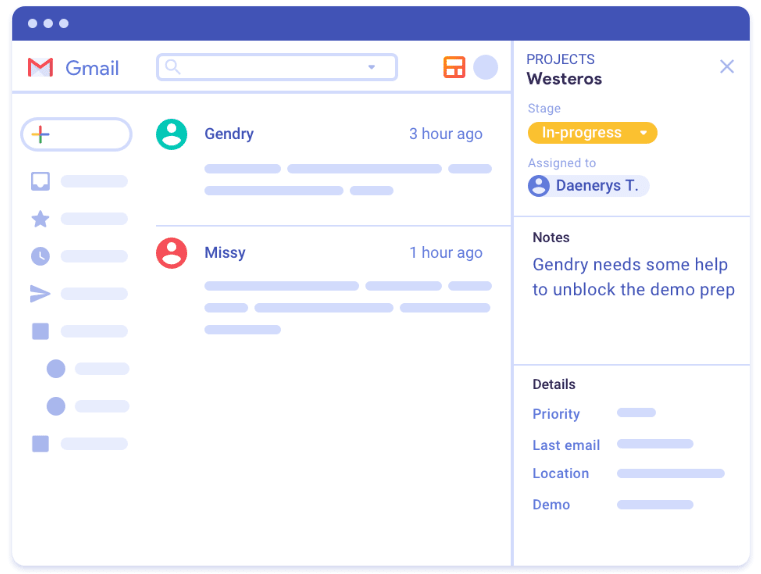Image resolution: width=761 pixels, height=574 pixels.
Task: Select the upper circle sub-label in sidebar
Action: click(x=56, y=369)
